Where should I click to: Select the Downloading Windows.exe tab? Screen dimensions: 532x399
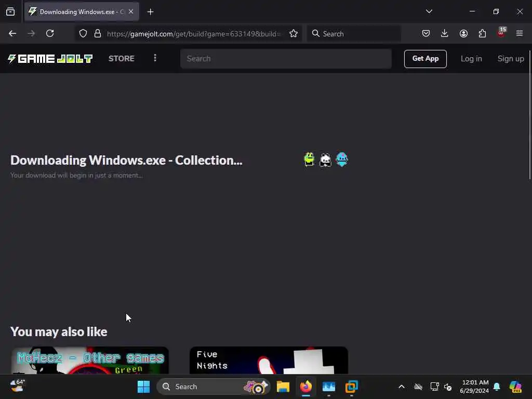pos(82,12)
